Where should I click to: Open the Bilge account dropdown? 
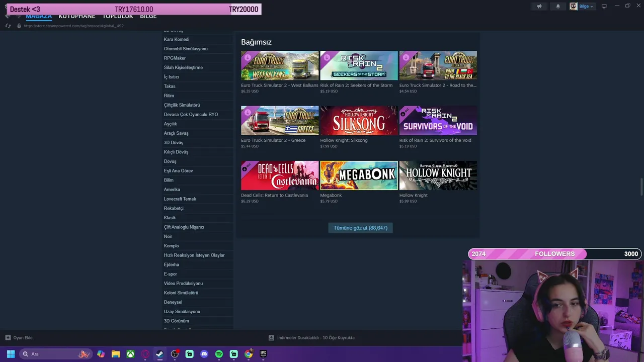pos(582,7)
